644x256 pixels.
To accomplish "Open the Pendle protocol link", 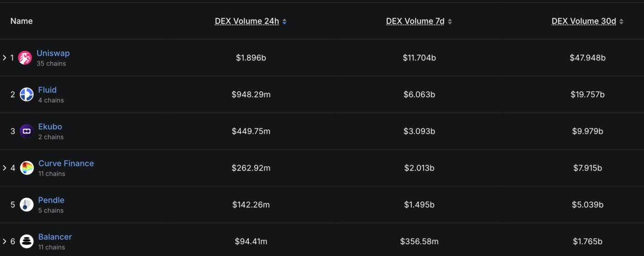I will pos(52,200).
